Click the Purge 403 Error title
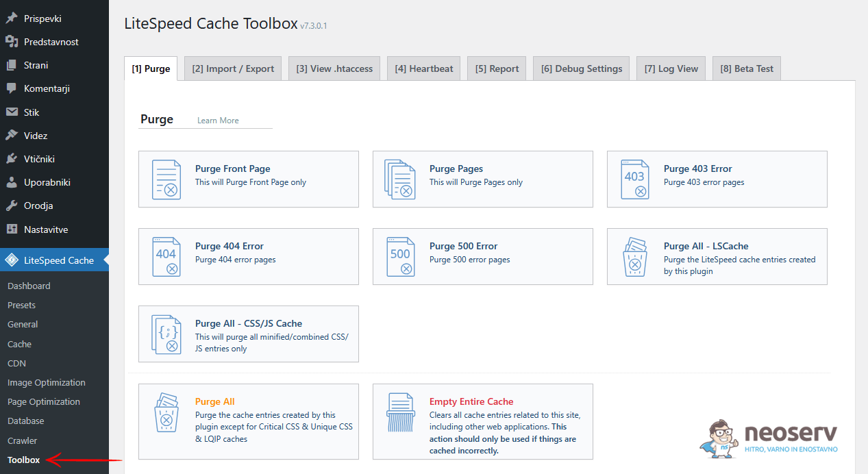Viewport: 868px width, 474px height. click(698, 169)
